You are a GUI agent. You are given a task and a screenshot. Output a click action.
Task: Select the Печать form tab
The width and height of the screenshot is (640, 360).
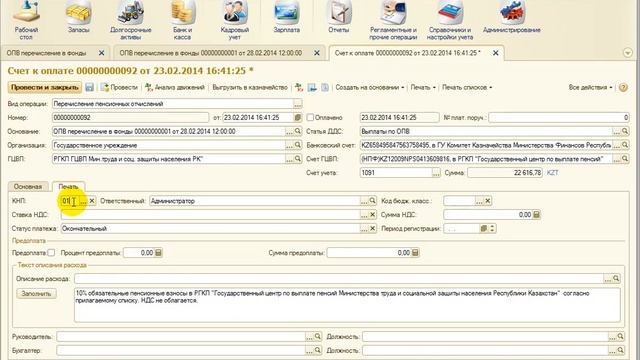pyautogui.click(x=68, y=187)
